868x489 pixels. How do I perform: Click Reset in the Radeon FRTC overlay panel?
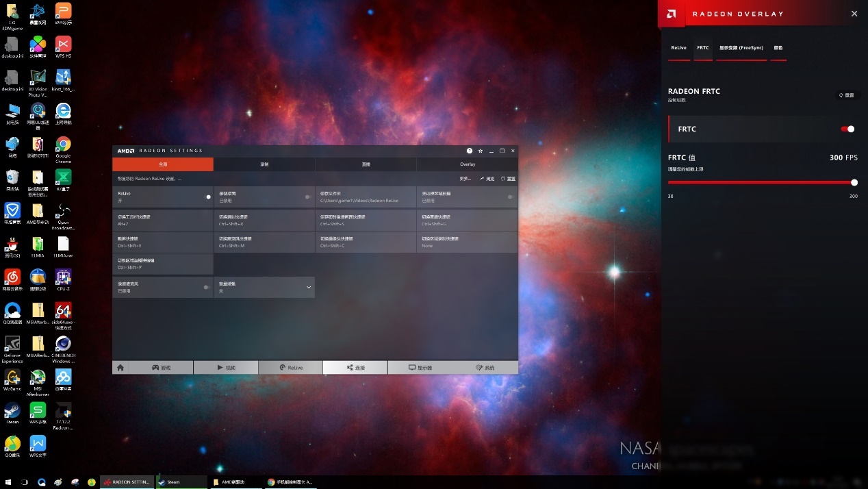(847, 95)
